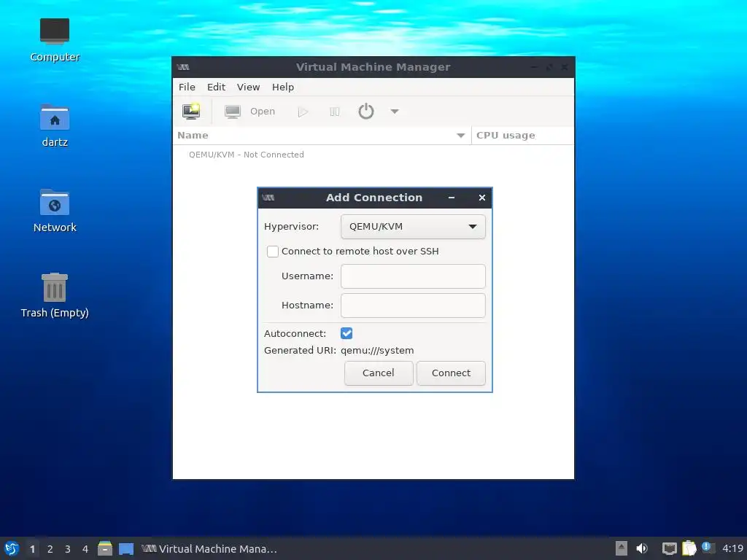
Task: Click the removable media eject tray icon
Action: 622,548
